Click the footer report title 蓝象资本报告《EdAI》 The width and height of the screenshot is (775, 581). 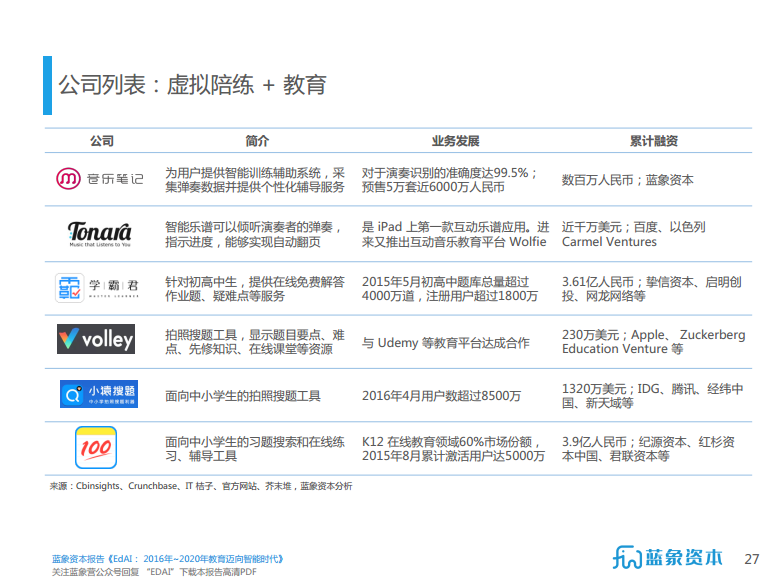[x=168, y=559]
